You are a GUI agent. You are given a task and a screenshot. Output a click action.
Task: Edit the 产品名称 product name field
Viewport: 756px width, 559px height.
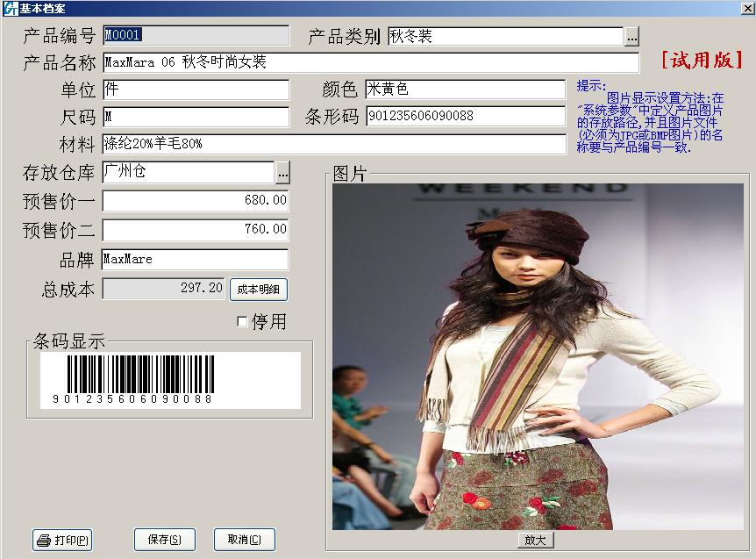click(x=371, y=62)
